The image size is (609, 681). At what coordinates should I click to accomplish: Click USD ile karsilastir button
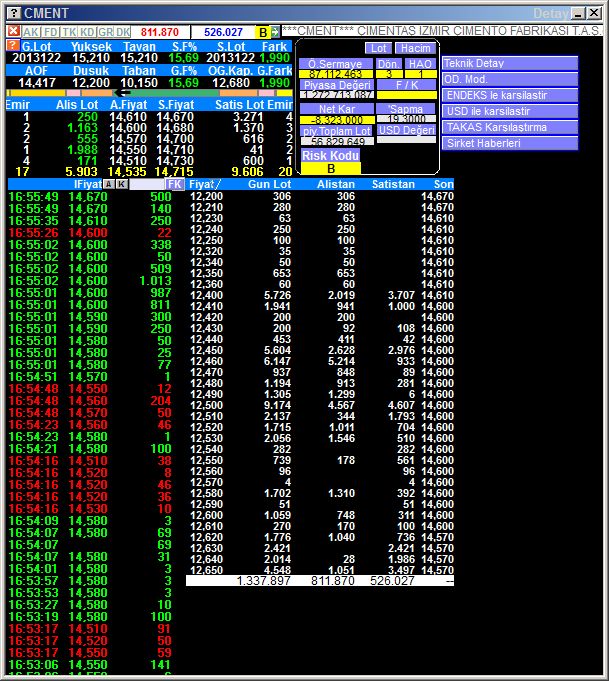click(x=510, y=111)
